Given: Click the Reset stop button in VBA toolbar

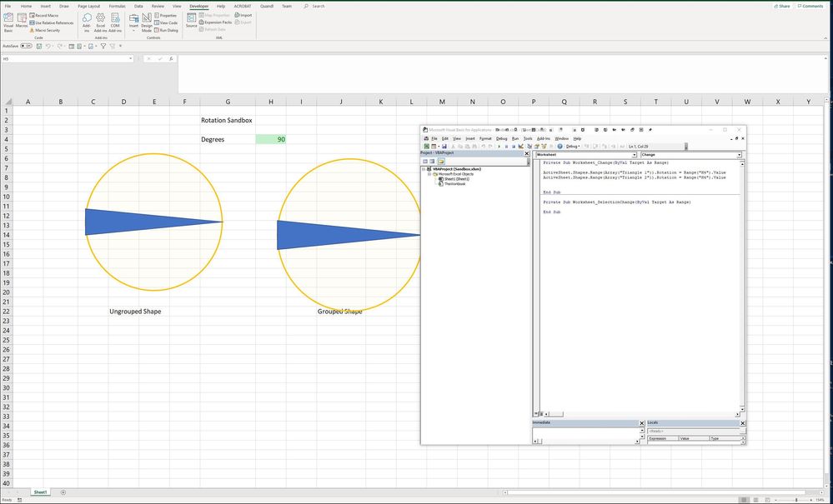Looking at the screenshot, I should 513,147.
